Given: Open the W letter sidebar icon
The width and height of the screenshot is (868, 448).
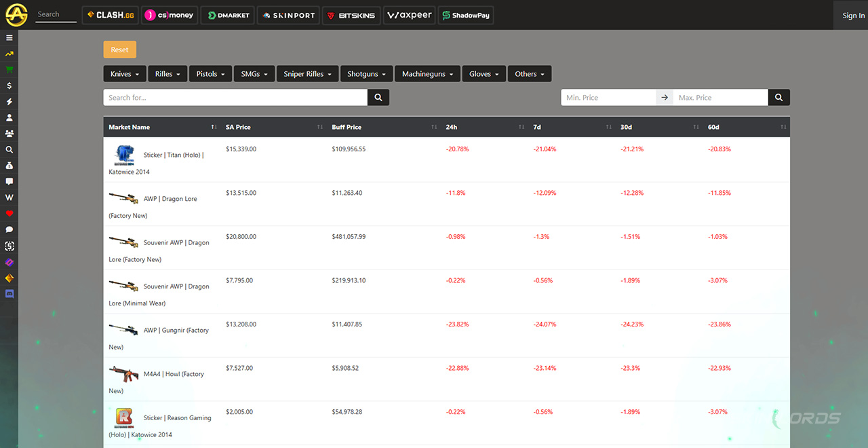Looking at the screenshot, I should 9,198.
